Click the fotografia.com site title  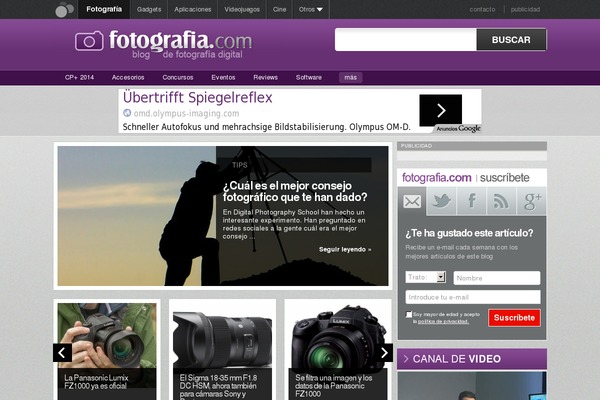point(181,40)
